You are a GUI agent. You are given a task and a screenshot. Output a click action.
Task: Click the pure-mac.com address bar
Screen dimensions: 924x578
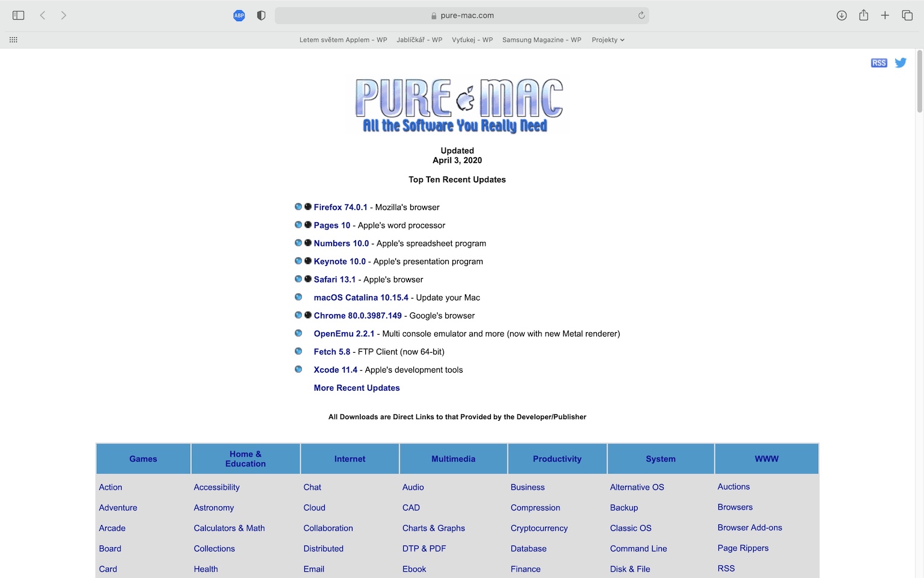click(x=462, y=16)
